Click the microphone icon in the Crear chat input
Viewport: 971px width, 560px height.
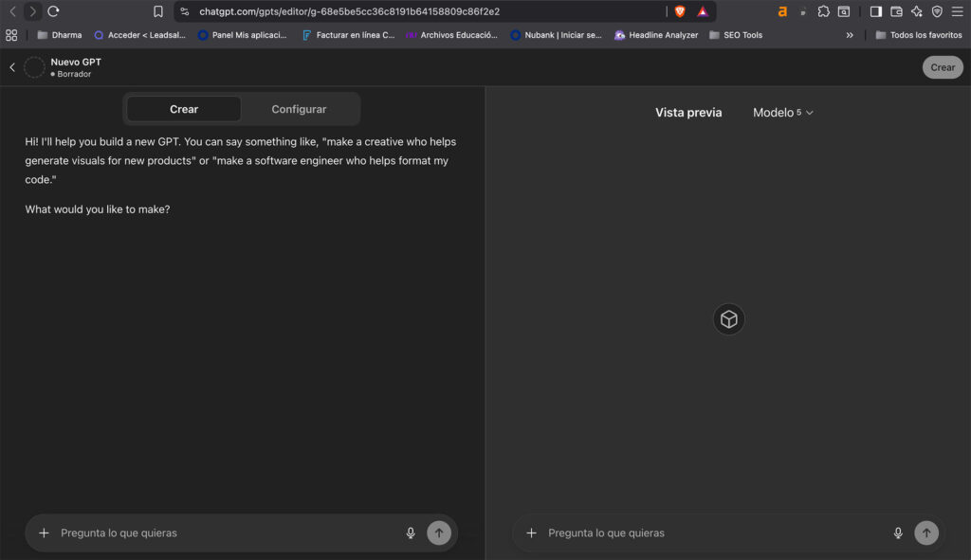(411, 533)
